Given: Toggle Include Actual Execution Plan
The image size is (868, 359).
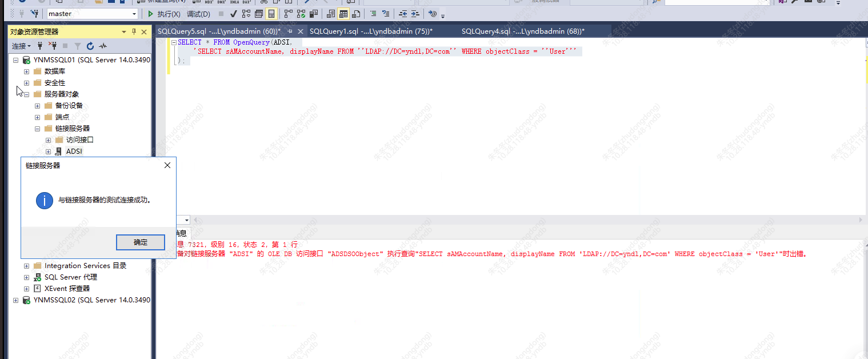Looking at the screenshot, I should [x=288, y=14].
